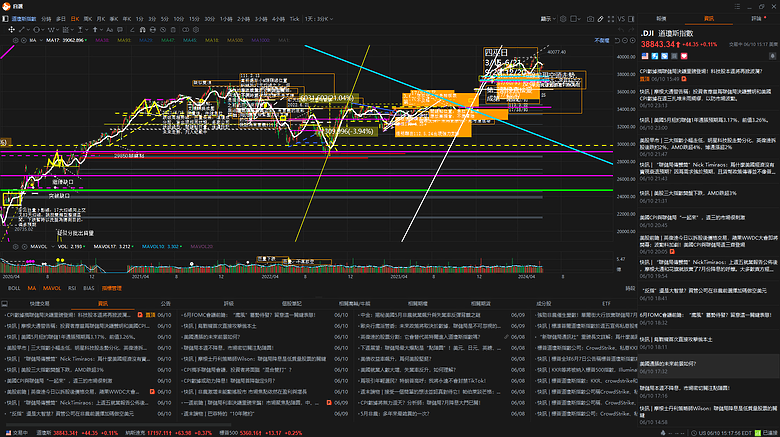This screenshot has height=437, width=780.
Task: Toggle MA indicator in bottom bar
Action: (x=32, y=288)
